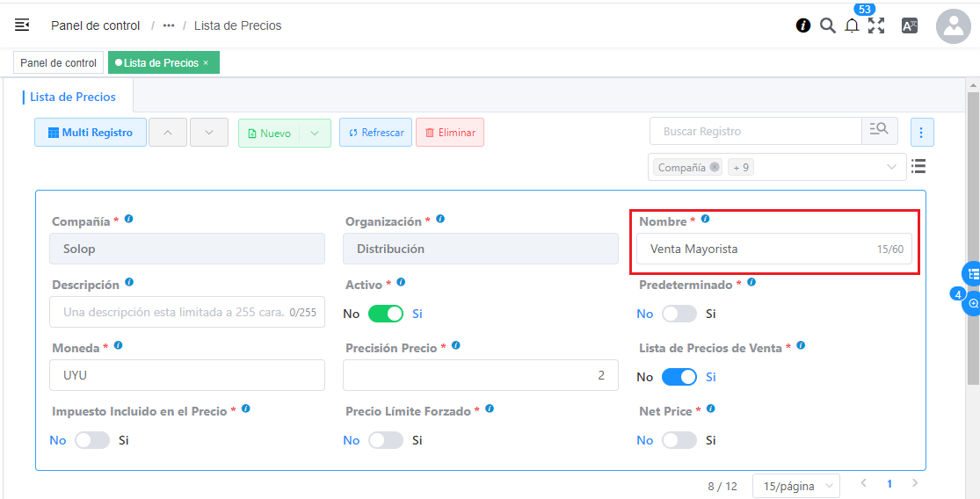The height and width of the screenshot is (499, 980).
Task: Expand the Nuevo button dropdown arrow
Action: point(315,133)
